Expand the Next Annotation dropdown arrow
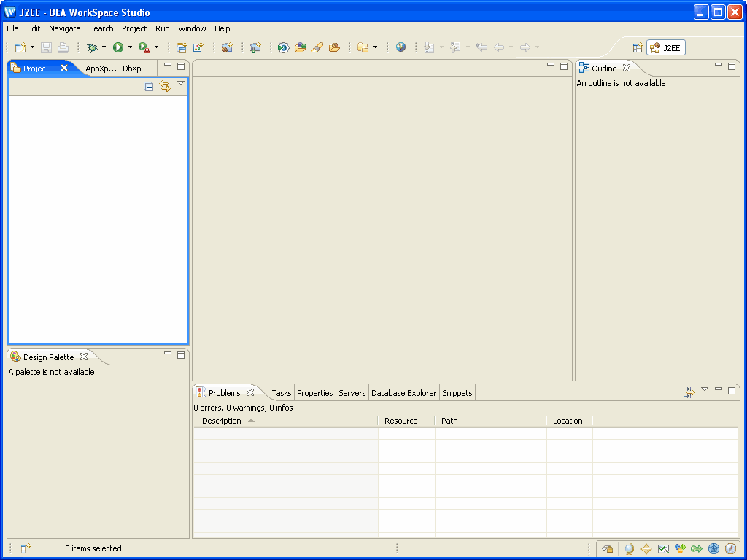747x560 pixels. [x=441, y=47]
